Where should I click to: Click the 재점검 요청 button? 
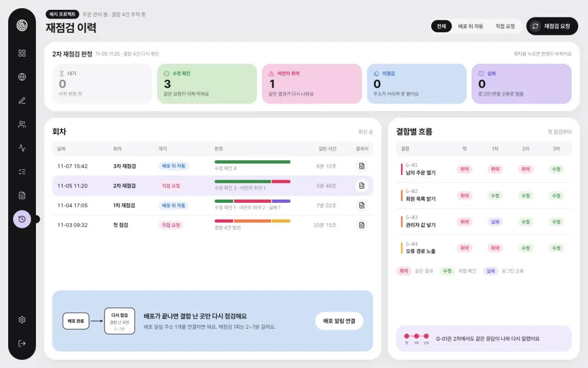tap(552, 26)
